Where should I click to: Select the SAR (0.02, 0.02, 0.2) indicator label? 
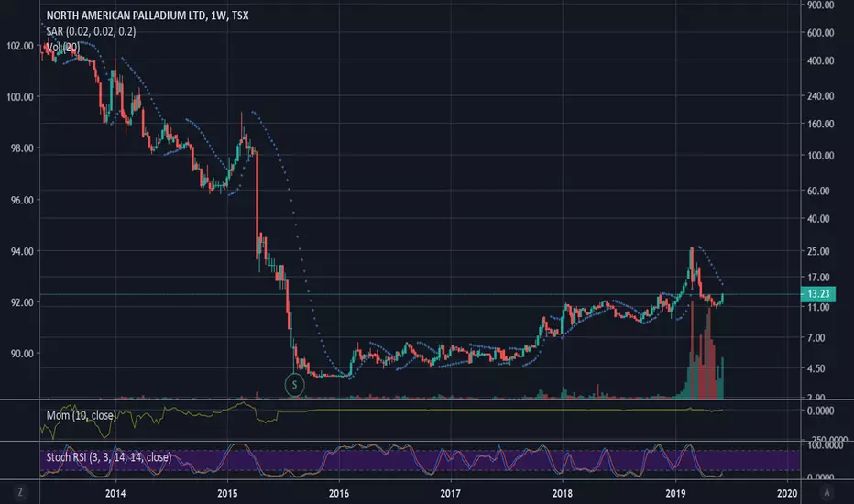(x=91, y=31)
